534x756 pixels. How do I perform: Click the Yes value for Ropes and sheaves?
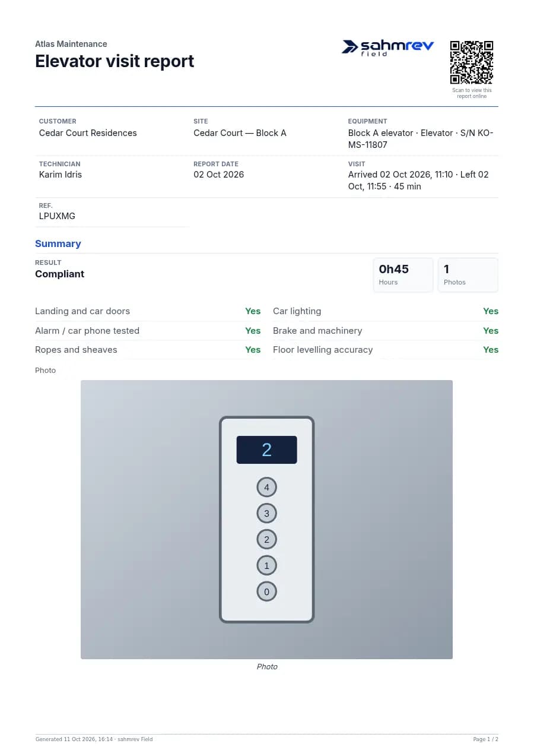point(253,350)
